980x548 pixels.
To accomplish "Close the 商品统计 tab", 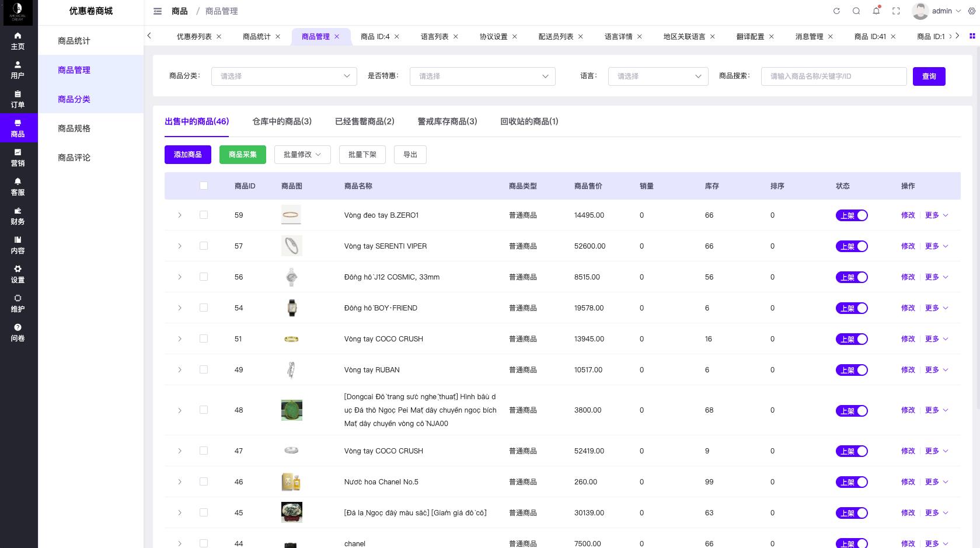I will pyautogui.click(x=278, y=37).
